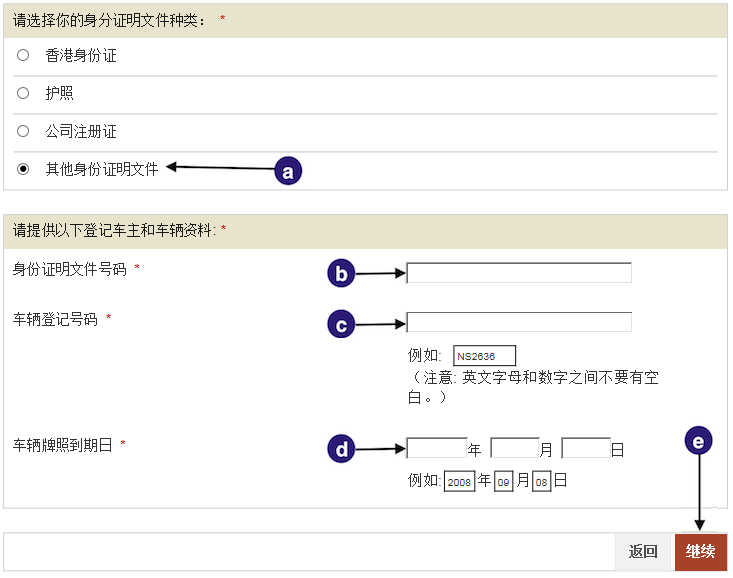733x578 pixels.
Task: Click the circled letter 'c' marker
Action: click(x=342, y=324)
